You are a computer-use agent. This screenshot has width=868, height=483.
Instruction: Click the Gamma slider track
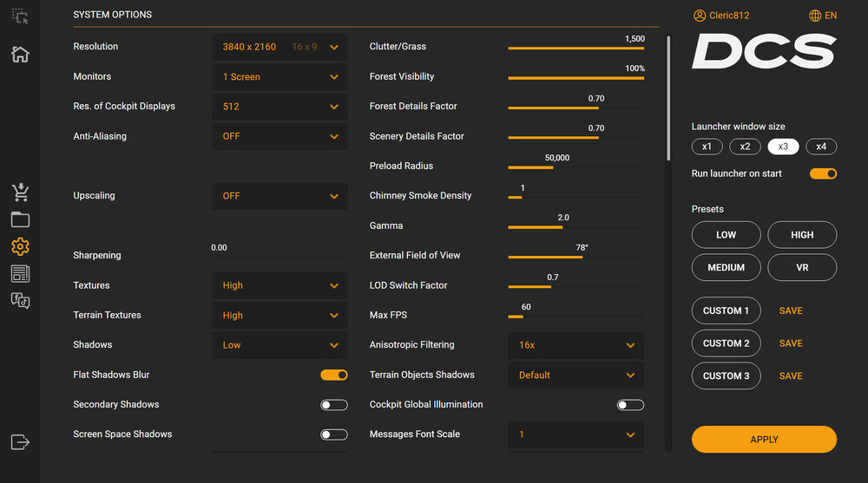[575, 227]
